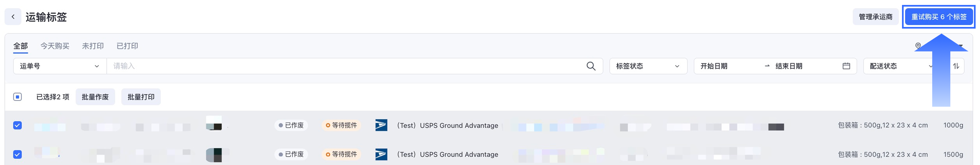Uncheck the first voided label row
The image size is (980, 165).
click(18, 125)
